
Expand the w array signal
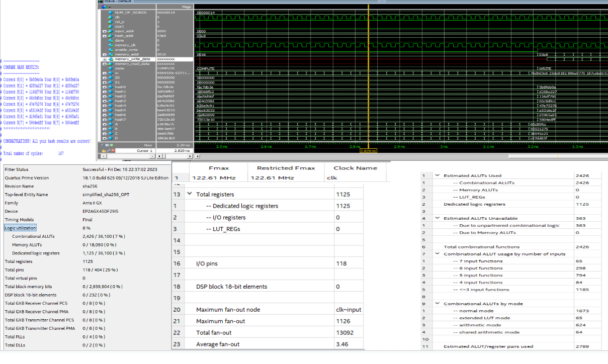[x=105, y=73]
